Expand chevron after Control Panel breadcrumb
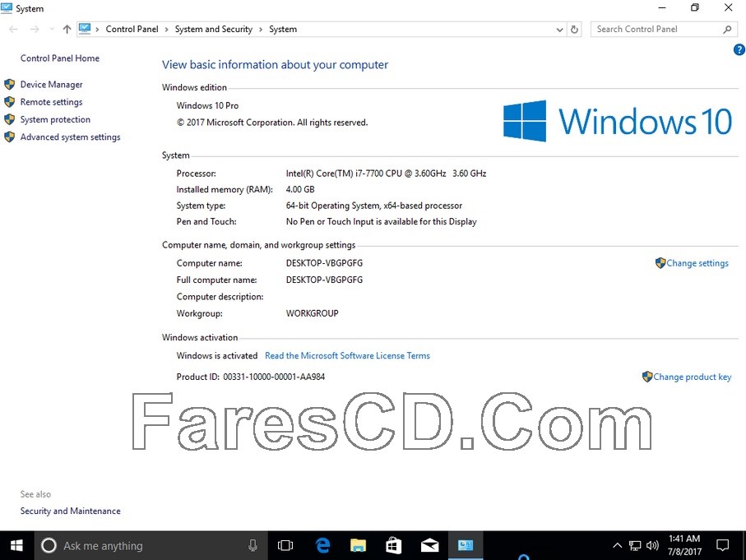Image resolution: width=746 pixels, height=560 pixels. (x=166, y=30)
